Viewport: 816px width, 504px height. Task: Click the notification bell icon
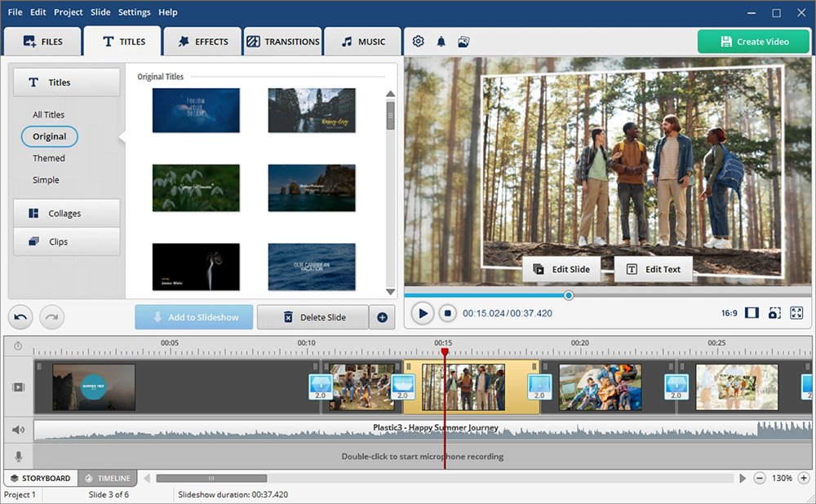click(x=441, y=42)
